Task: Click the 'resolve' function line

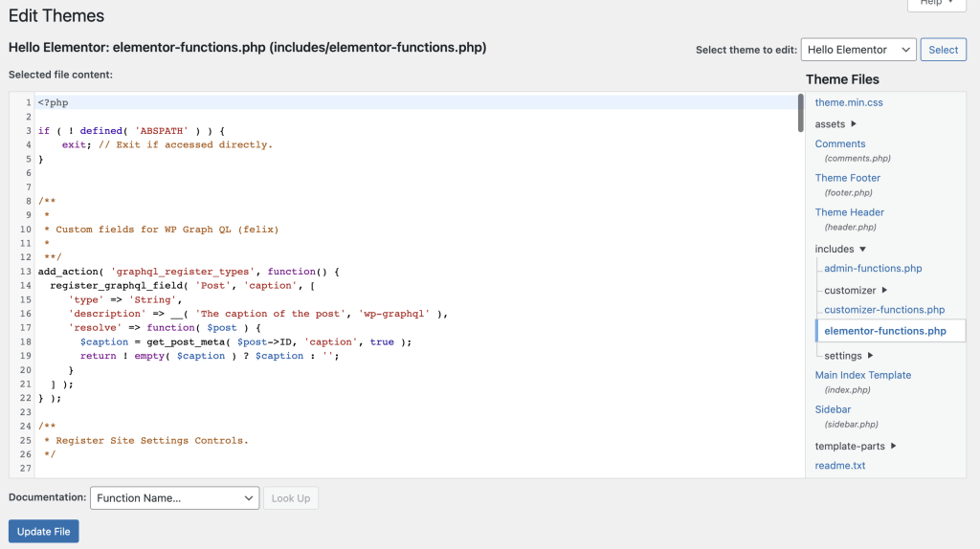Action: pos(165,327)
